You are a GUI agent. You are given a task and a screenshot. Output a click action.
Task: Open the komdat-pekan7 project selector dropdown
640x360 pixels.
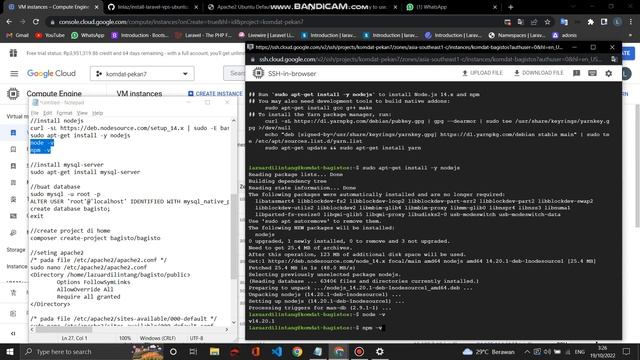(142, 74)
